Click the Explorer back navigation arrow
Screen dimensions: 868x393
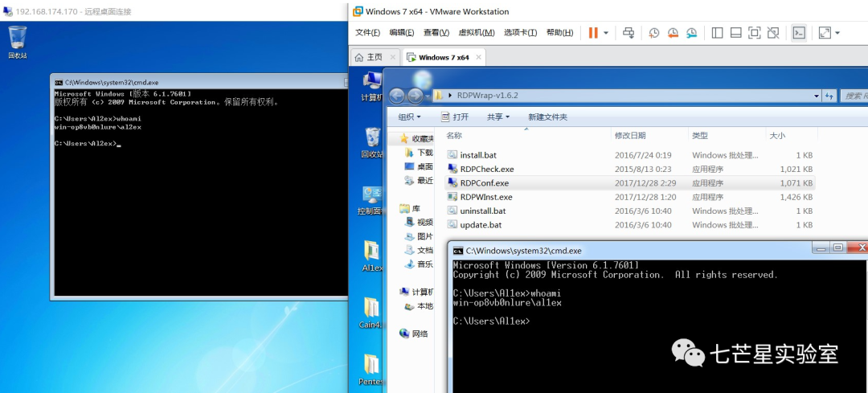coord(396,96)
